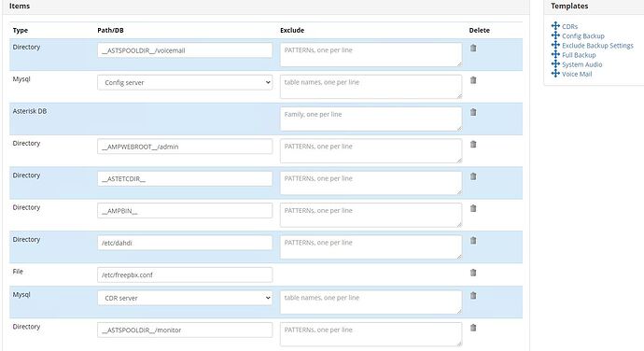Edit the __ASTSPOOLDIR__/voicemail path field

(185, 50)
